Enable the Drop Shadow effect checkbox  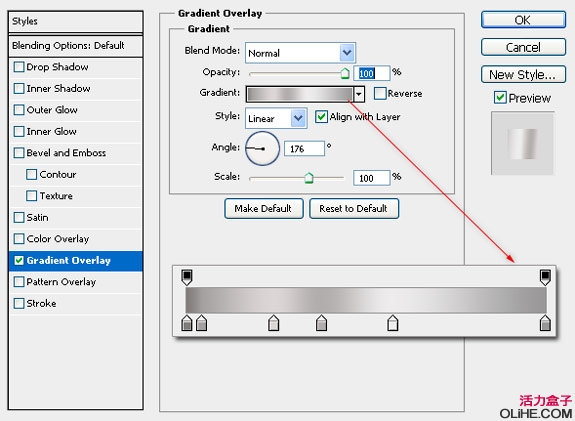19,67
